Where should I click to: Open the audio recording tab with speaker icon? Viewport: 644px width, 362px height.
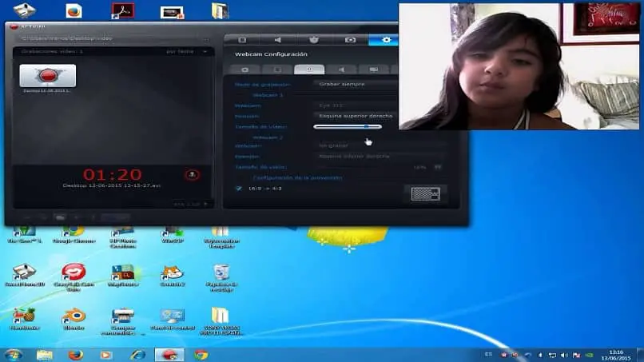pos(277,40)
